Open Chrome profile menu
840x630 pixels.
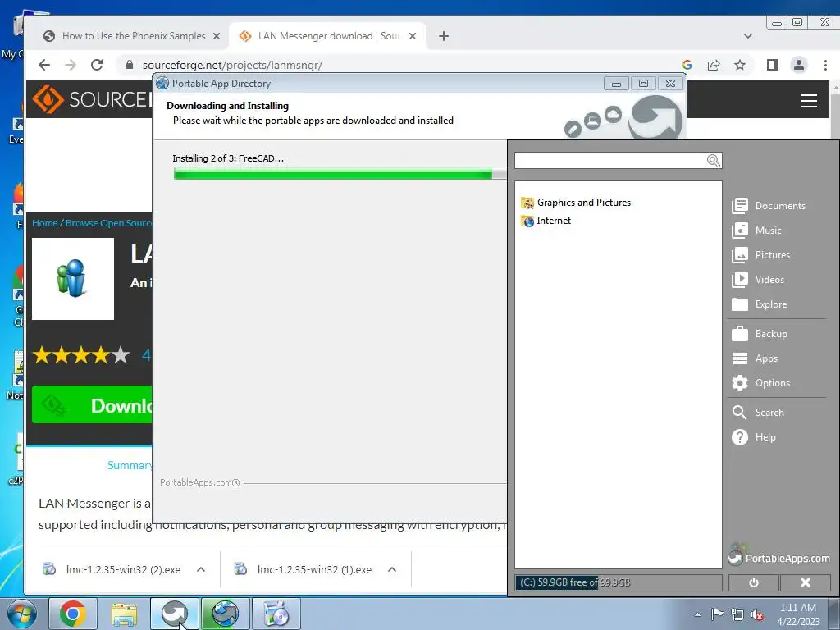799,65
